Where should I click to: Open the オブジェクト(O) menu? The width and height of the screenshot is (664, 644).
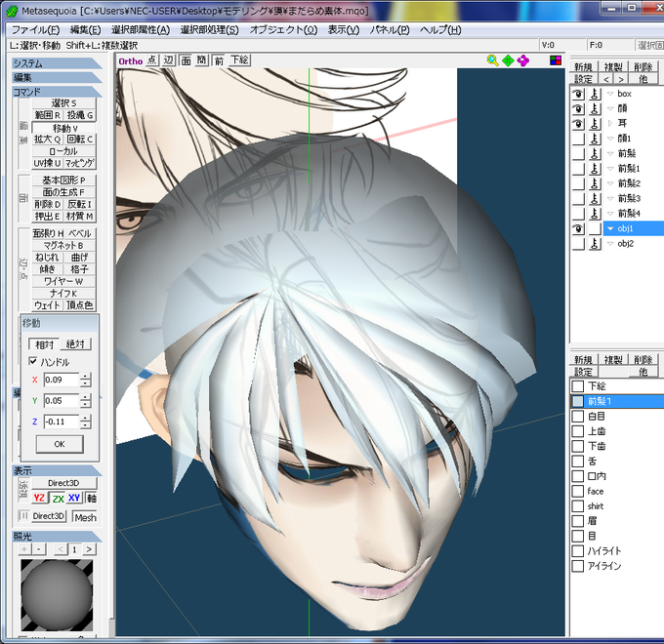pos(283,29)
